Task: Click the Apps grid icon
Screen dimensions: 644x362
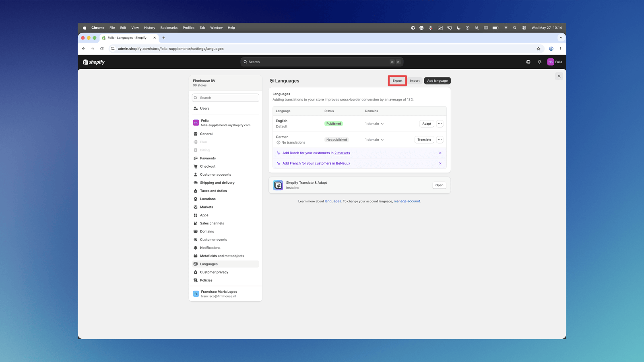Action: click(x=196, y=215)
